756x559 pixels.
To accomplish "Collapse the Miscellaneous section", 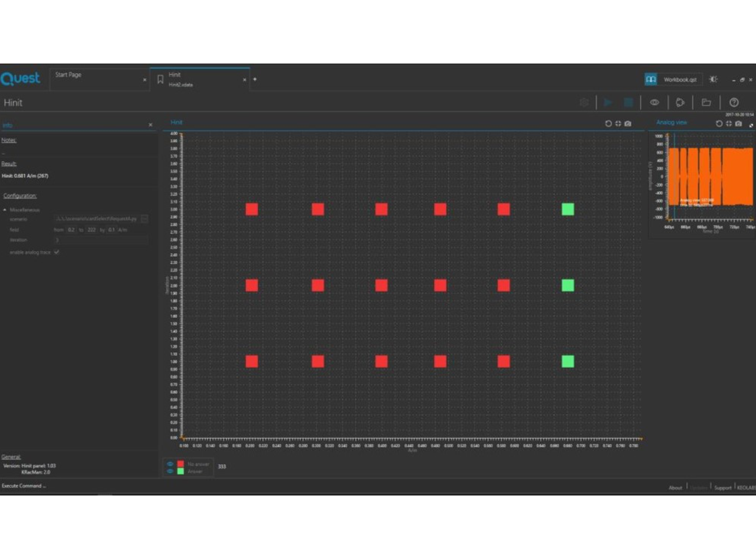I will point(5,210).
